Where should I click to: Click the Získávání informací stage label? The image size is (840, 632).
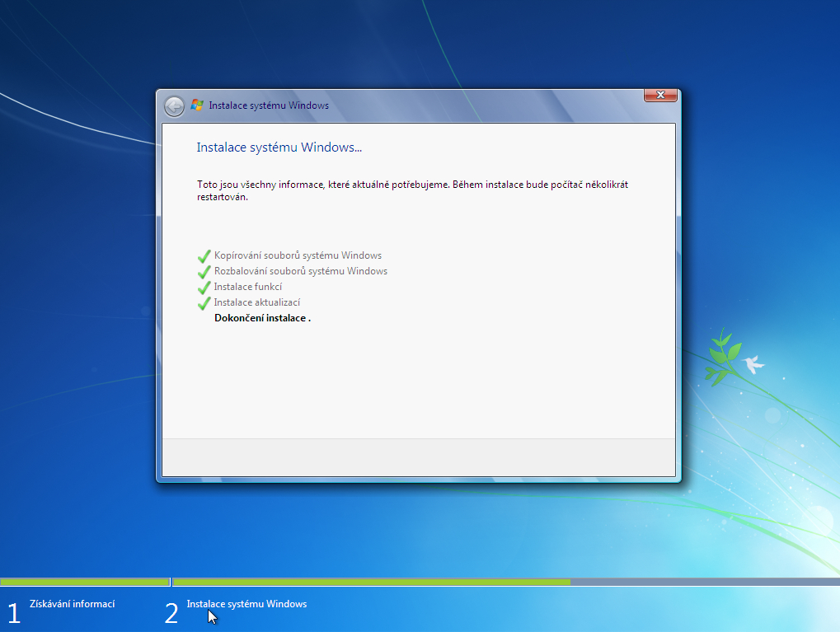[73, 603]
